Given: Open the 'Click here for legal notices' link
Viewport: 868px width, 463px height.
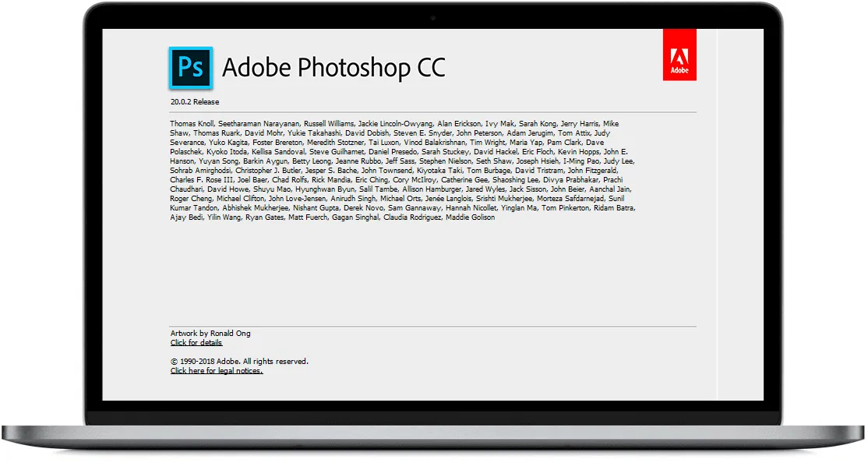Looking at the screenshot, I should tap(217, 371).
